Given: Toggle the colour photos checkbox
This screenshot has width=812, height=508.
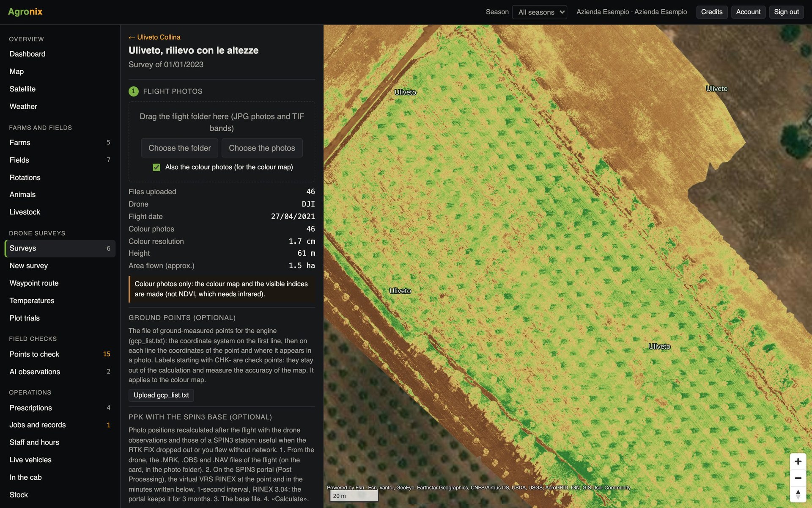Looking at the screenshot, I should pyautogui.click(x=156, y=167).
